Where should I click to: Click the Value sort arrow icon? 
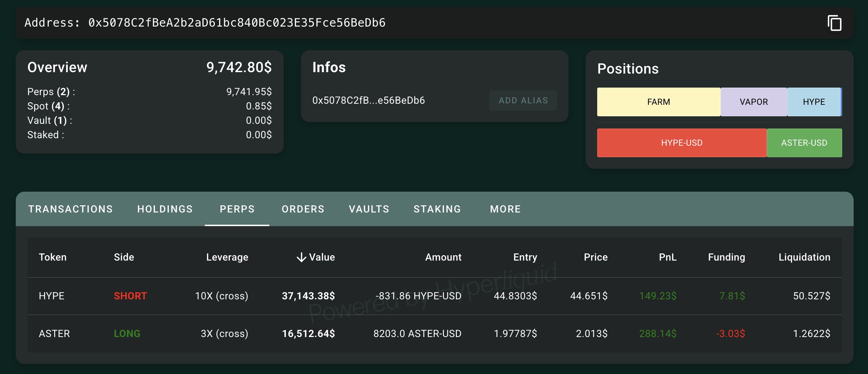point(301,257)
